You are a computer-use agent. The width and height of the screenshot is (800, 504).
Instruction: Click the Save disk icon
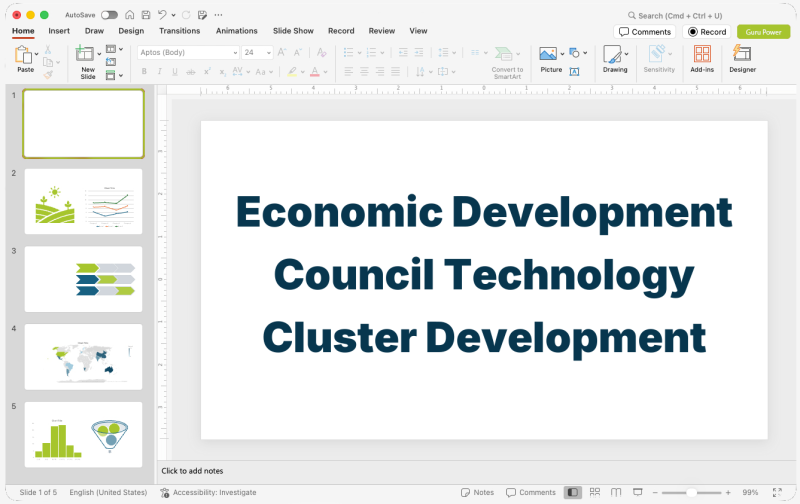pyautogui.click(x=146, y=15)
